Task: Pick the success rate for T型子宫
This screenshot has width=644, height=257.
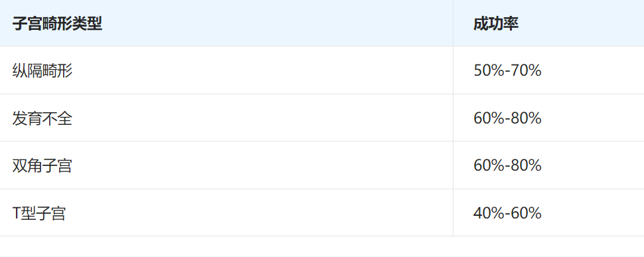Action: pyautogui.click(x=507, y=213)
